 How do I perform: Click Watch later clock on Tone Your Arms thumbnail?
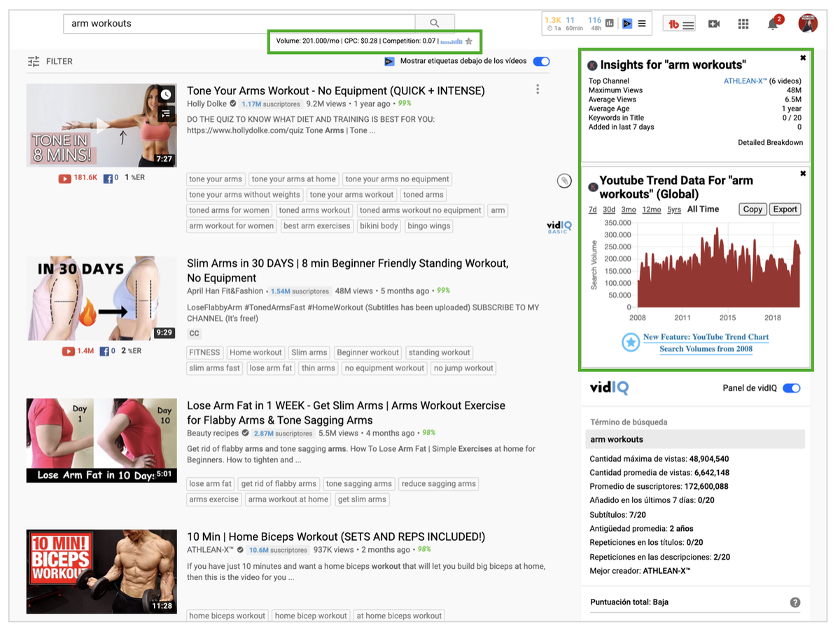pyautogui.click(x=166, y=95)
